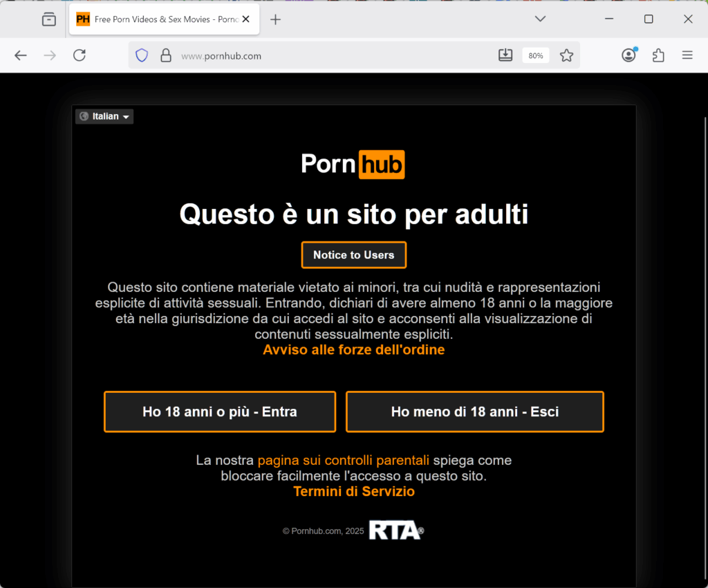The height and width of the screenshot is (588, 708).
Task: Expand the Italian language dropdown
Action: pos(104,116)
